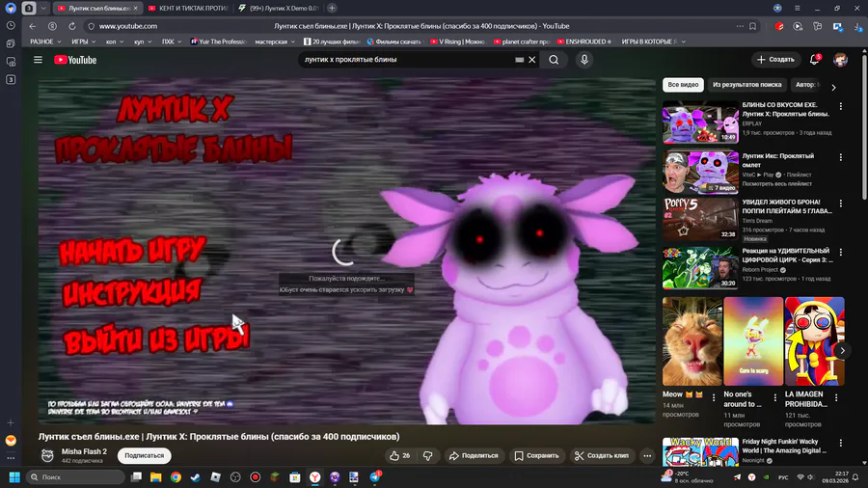Click the Поделиться share button
This screenshot has height=488, width=868.
474,455
